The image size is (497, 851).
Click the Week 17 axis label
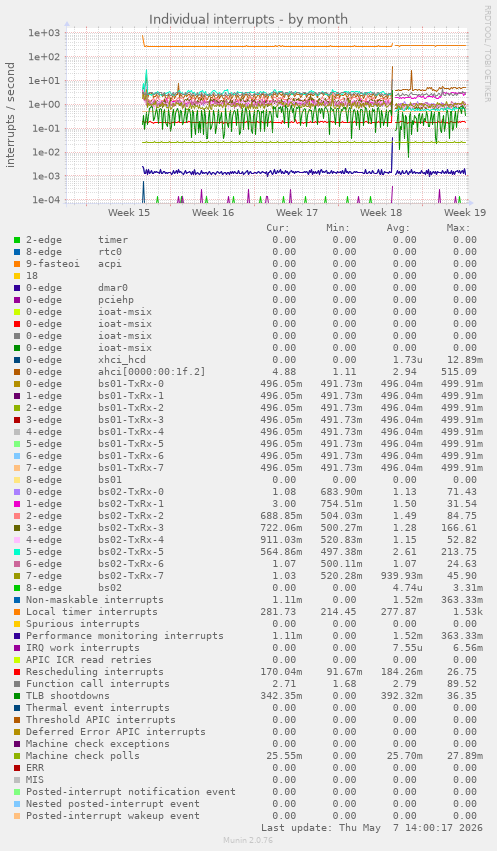click(297, 212)
